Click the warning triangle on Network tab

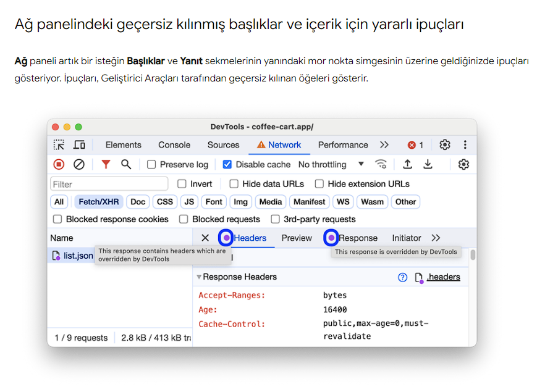tap(261, 144)
